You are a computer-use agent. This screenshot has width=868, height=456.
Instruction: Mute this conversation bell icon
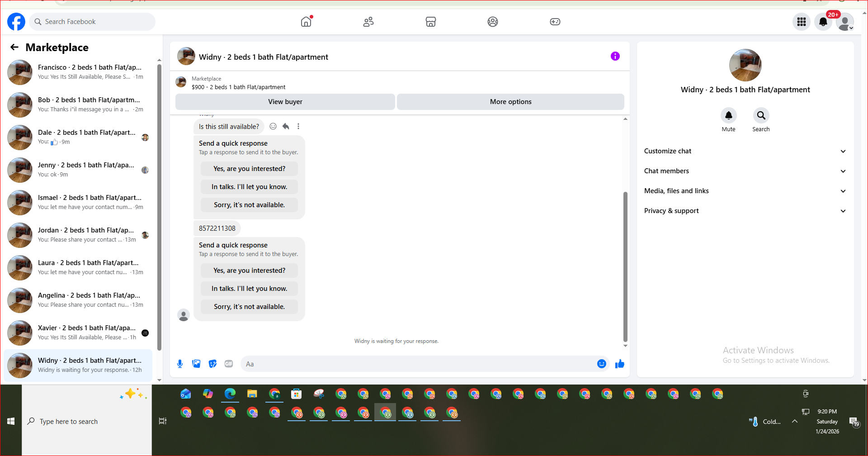coord(729,115)
